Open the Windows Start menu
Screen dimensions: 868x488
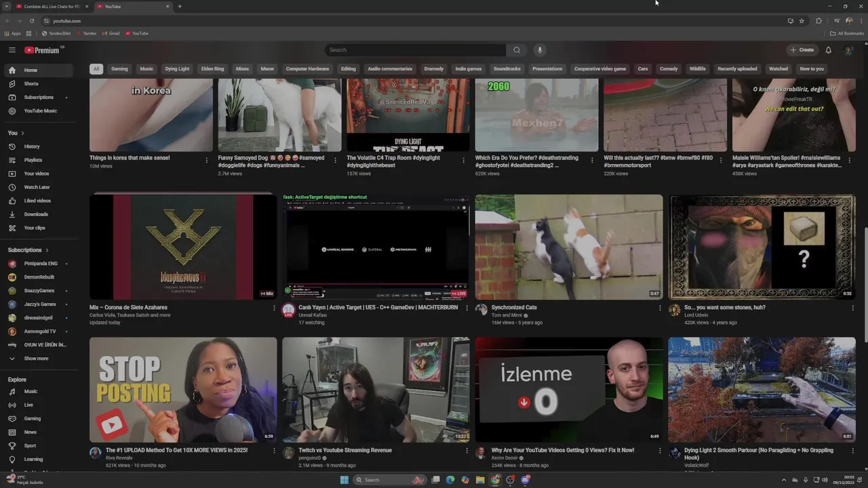344,480
